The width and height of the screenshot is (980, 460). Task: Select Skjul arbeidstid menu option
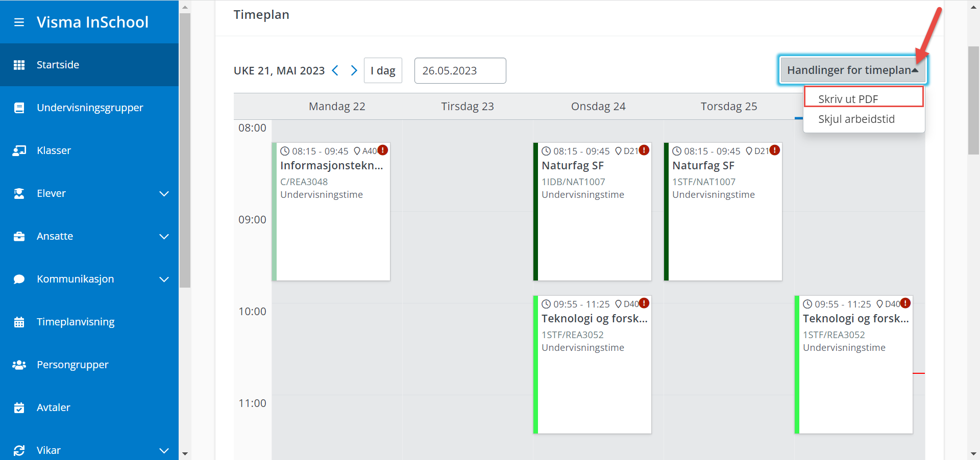[856, 119]
